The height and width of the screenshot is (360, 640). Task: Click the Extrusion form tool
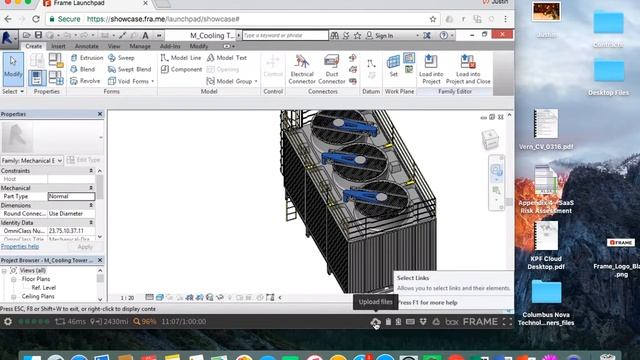pyautogui.click(x=87, y=58)
